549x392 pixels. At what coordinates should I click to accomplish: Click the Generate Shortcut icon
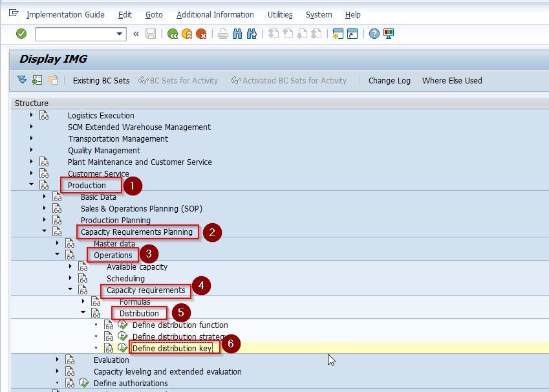(352, 34)
